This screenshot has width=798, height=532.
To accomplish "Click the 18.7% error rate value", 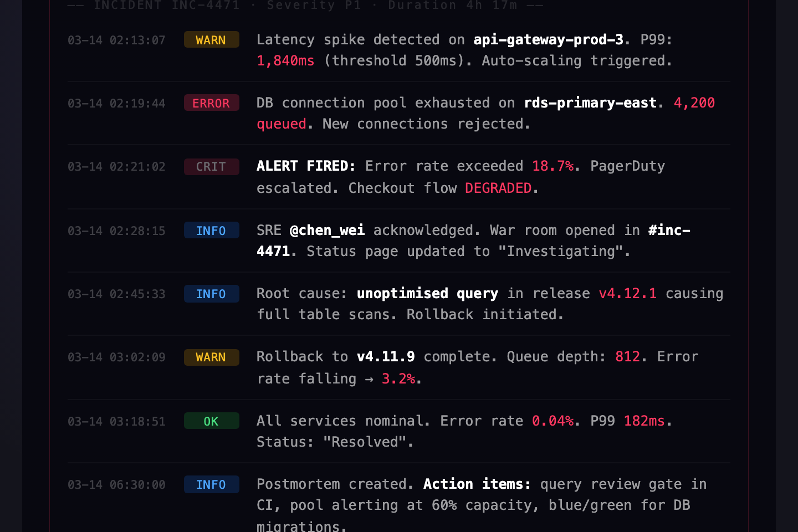I will point(553,166).
